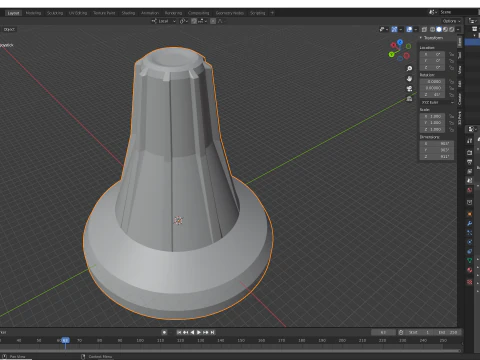Switch to the Modeling workspace tab
This screenshot has height=360, width=480.
point(33,13)
